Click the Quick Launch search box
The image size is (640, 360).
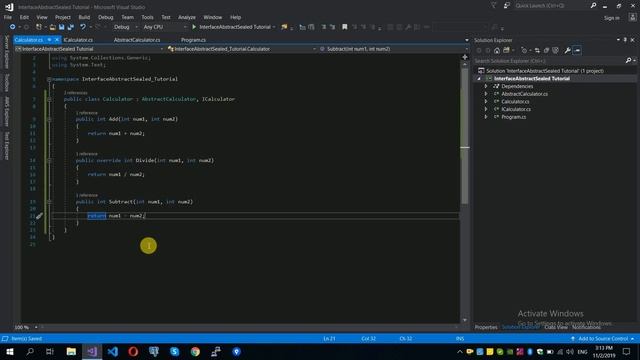(x=551, y=6)
